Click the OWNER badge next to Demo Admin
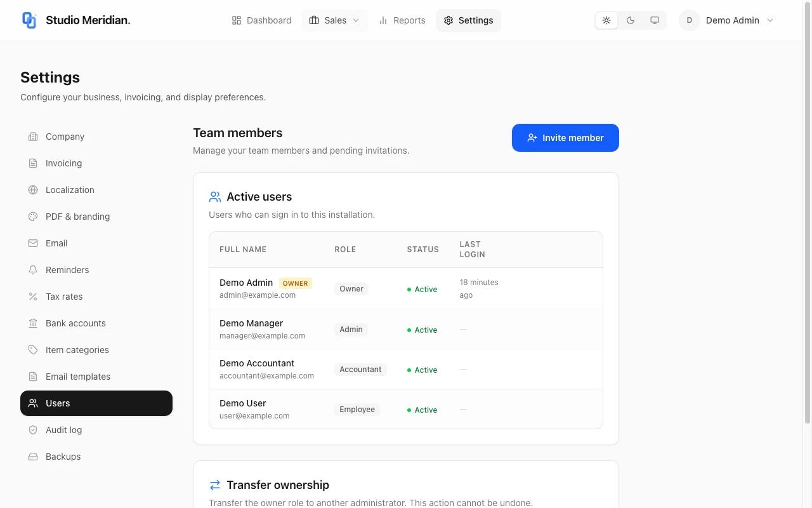Viewport: 812px width, 508px height. (296, 283)
